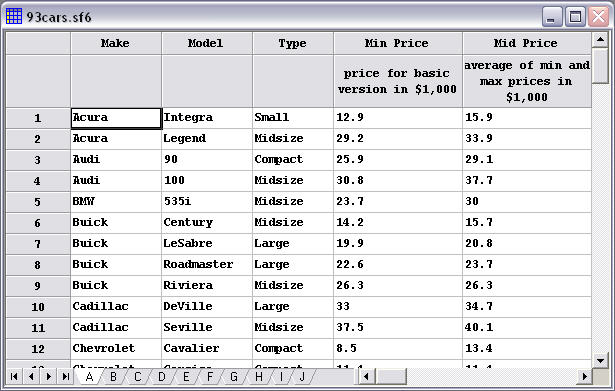Close the 93cars.sf6 window
Viewport: 615px width, 391px height.
(599, 17)
